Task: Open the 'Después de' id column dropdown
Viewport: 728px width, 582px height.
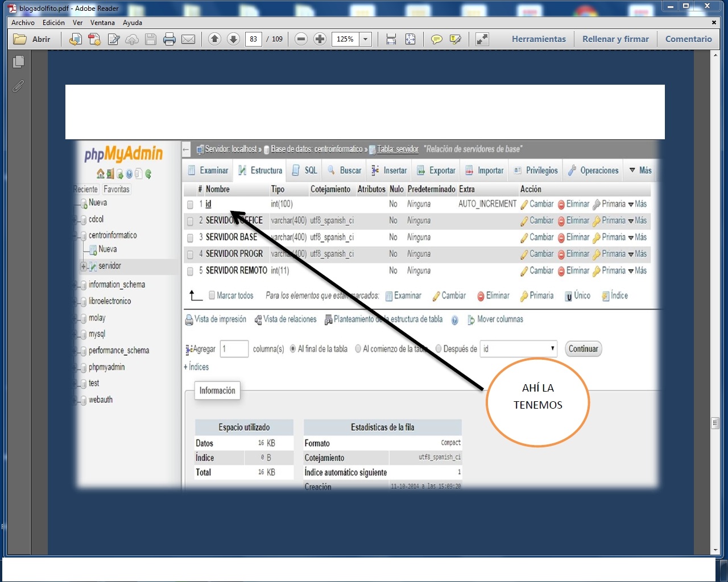Action: click(x=519, y=348)
